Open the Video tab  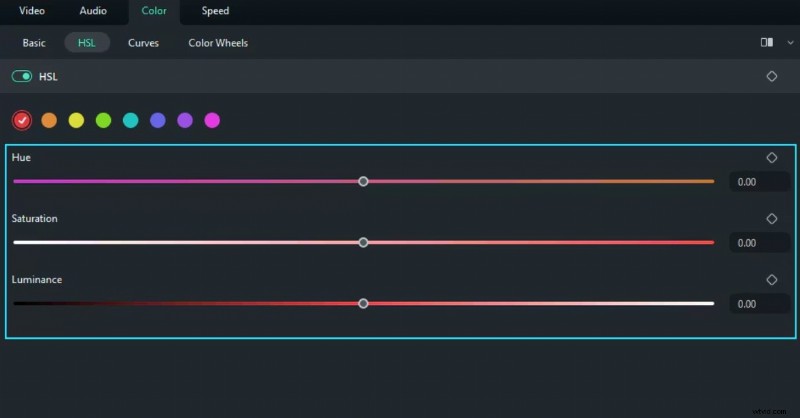point(32,11)
